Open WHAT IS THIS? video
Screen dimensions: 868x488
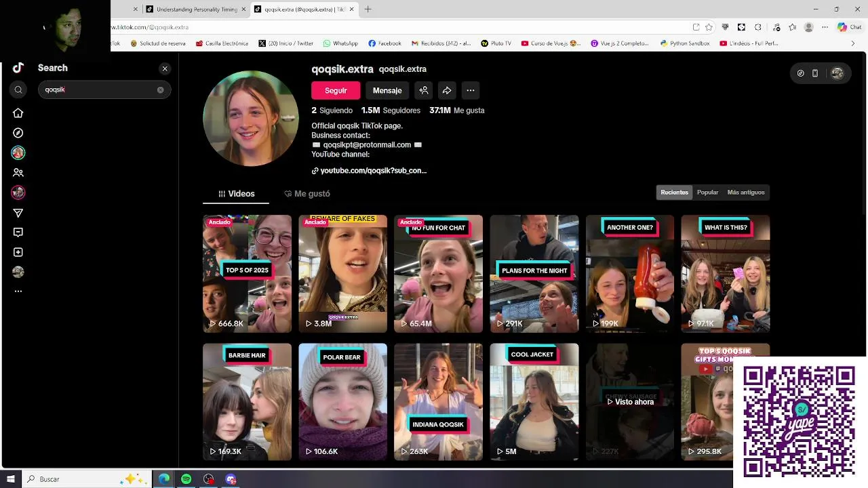[x=726, y=274]
